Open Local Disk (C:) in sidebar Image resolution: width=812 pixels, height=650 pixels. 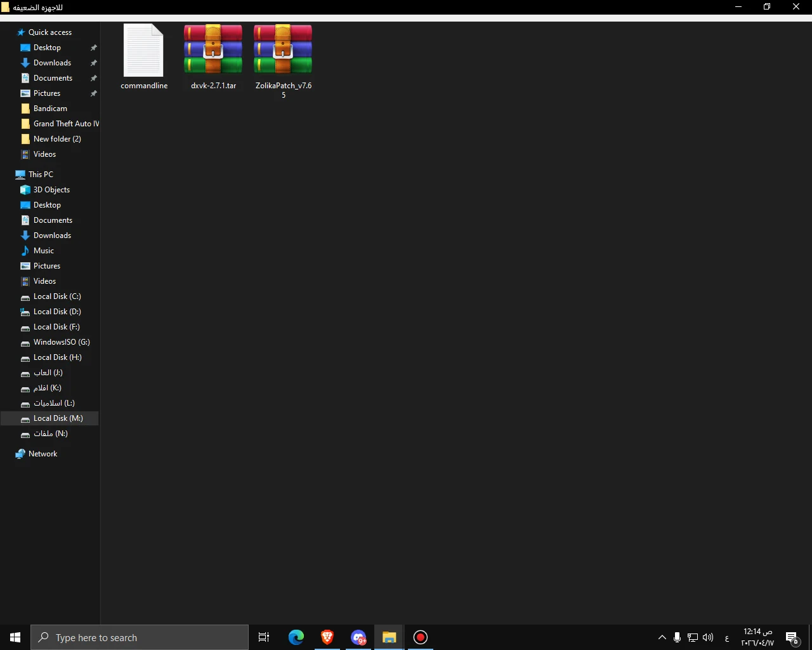(57, 296)
